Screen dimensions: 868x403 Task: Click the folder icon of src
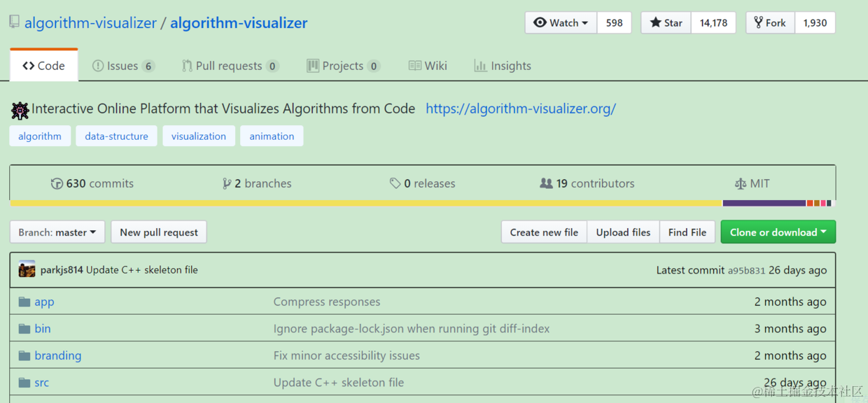[x=24, y=383]
